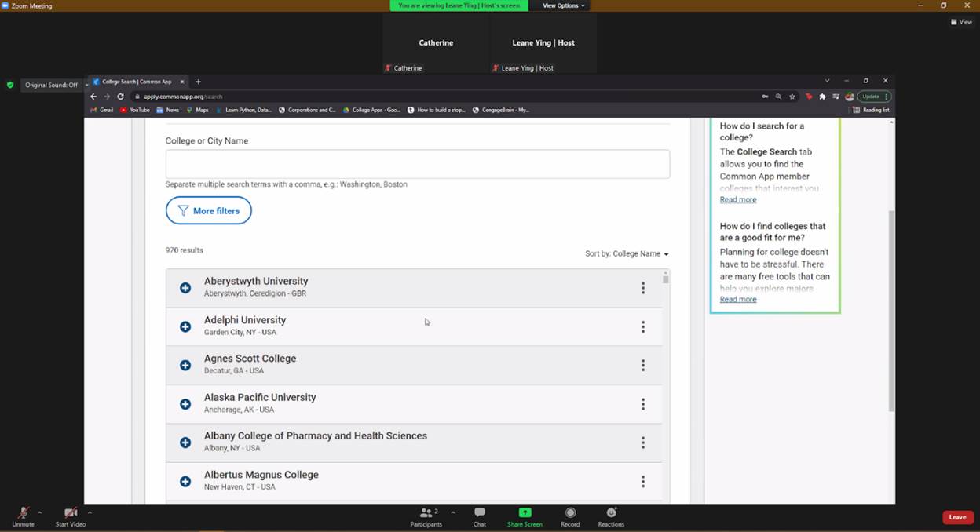This screenshot has height=532, width=980.
Task: Read more about finding good-fit colleges
Action: (738, 299)
